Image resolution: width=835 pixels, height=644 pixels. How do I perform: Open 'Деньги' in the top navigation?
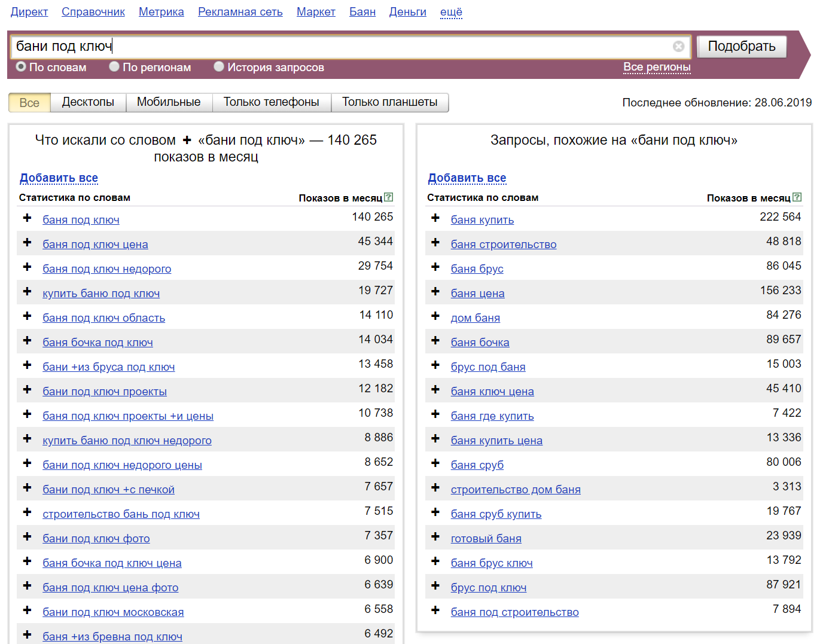click(408, 12)
